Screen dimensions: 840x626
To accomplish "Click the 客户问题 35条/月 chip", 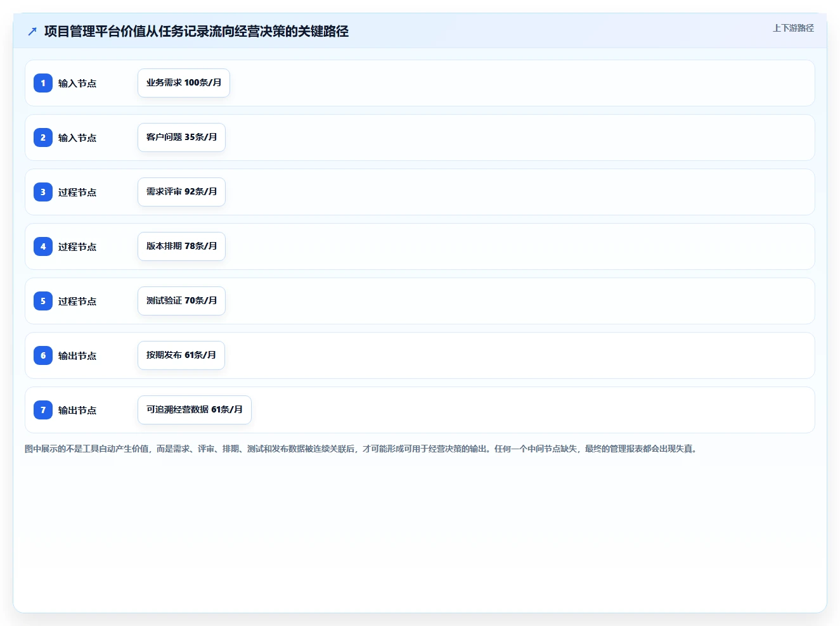I will pos(181,137).
